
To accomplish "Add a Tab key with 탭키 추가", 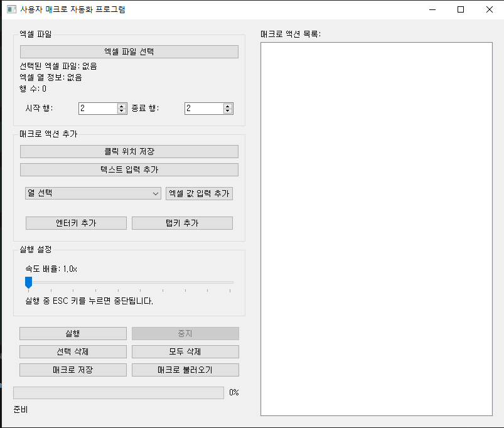I will [181, 223].
